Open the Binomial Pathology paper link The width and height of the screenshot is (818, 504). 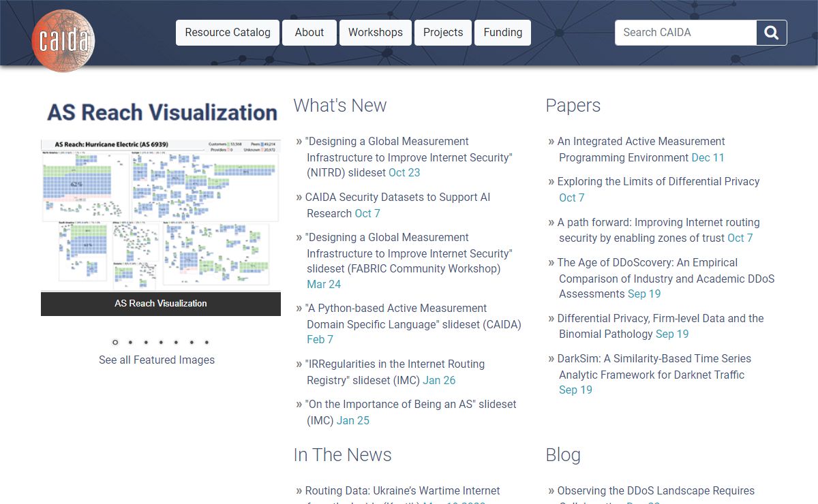point(661,326)
